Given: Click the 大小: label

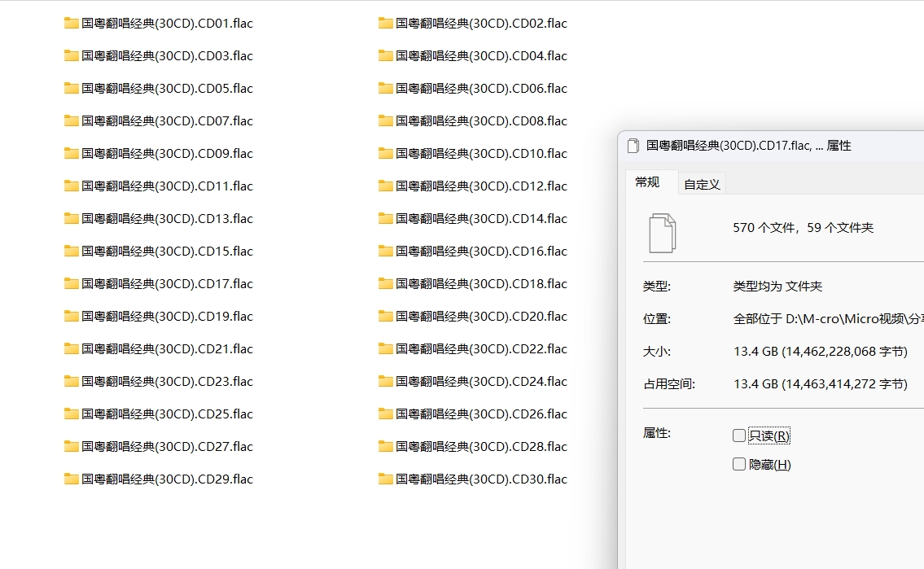Looking at the screenshot, I should pos(656,352).
